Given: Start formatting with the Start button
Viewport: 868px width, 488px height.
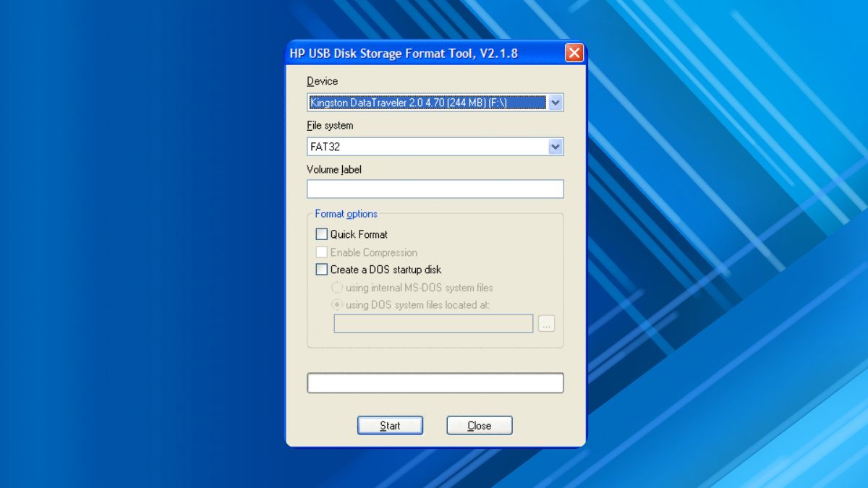Looking at the screenshot, I should point(390,426).
